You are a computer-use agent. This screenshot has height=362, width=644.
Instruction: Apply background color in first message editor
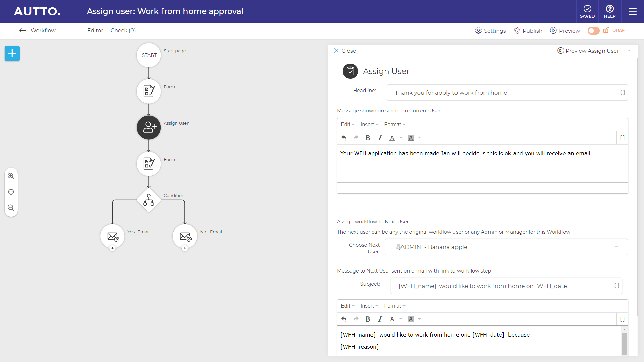(x=411, y=138)
